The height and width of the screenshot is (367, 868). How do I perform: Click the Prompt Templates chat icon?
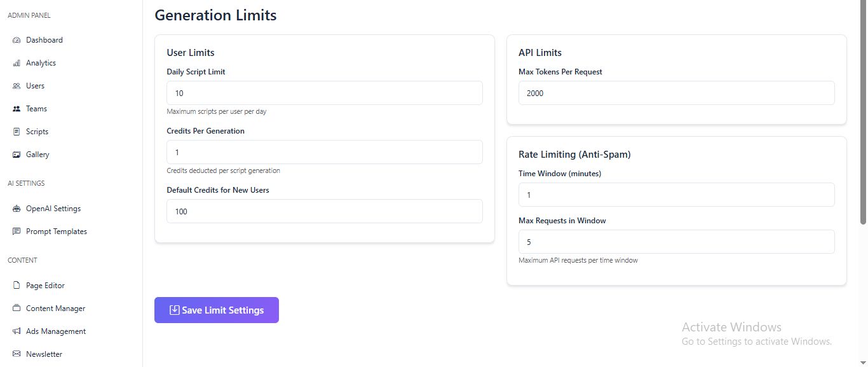point(17,232)
